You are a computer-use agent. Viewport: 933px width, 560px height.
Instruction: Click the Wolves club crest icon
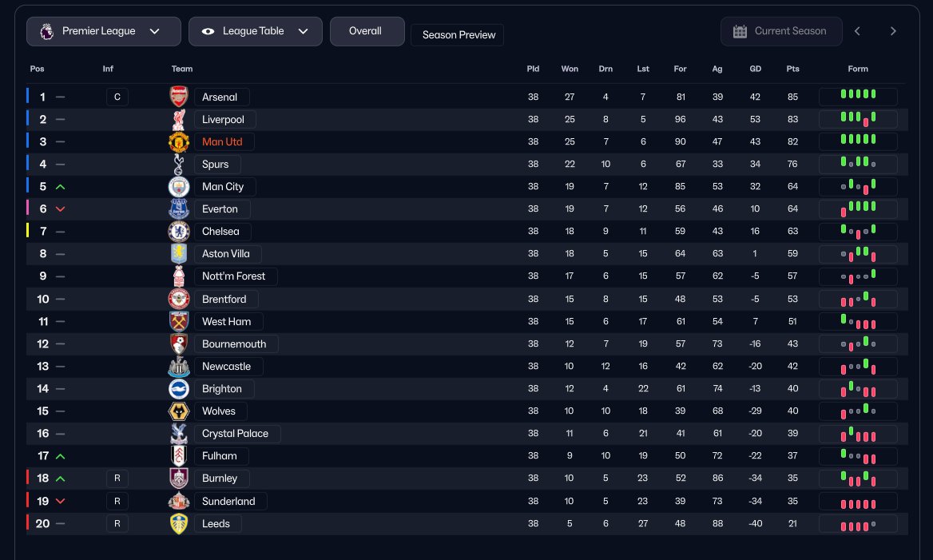(179, 411)
